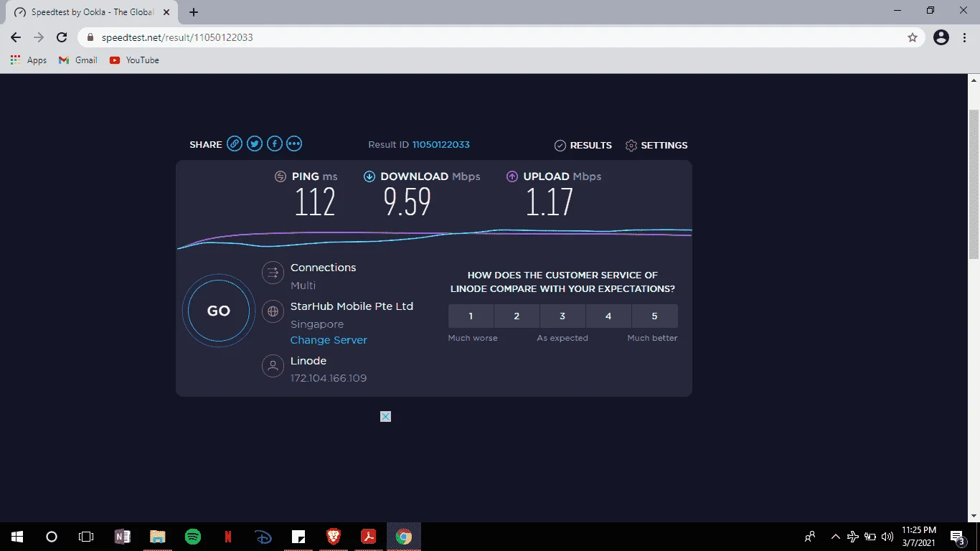Share result on Facebook
Screen dimensions: 980x551
(274, 144)
